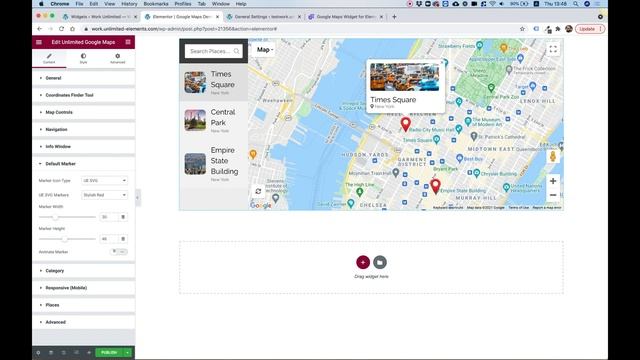Viewport: 640px width, 360px height.
Task: Open the Marker Icon Type dropdown
Action: tap(104, 180)
